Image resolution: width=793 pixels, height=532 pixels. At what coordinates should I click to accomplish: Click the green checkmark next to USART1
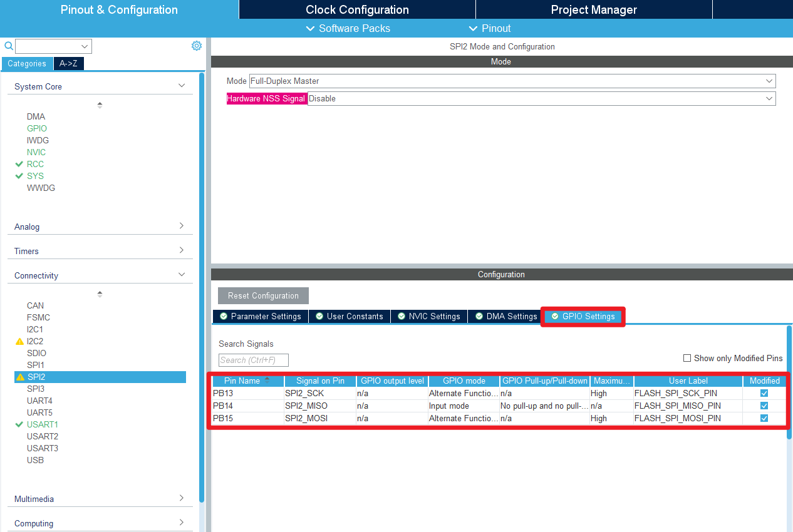click(19, 424)
